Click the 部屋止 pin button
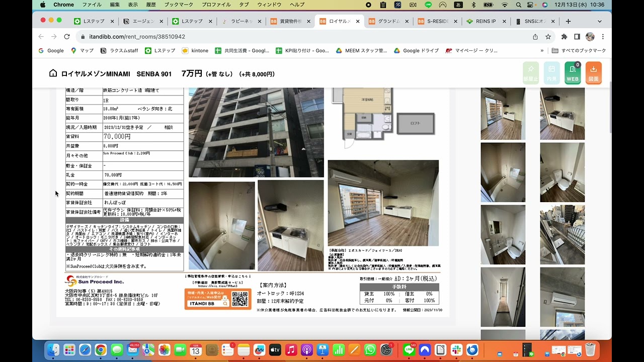This screenshot has height=362, width=644. (x=531, y=73)
